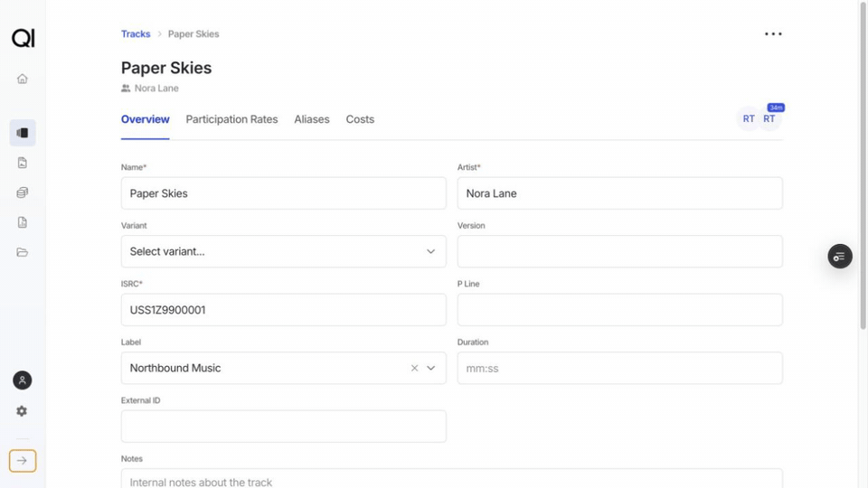Click the empty P Line field

620,310
